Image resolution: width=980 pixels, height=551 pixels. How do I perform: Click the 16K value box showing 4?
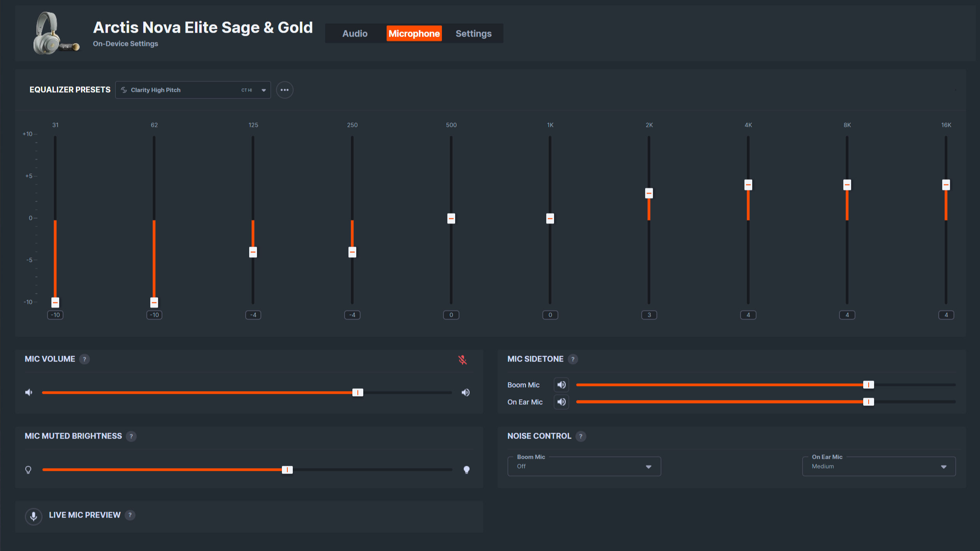(x=946, y=315)
